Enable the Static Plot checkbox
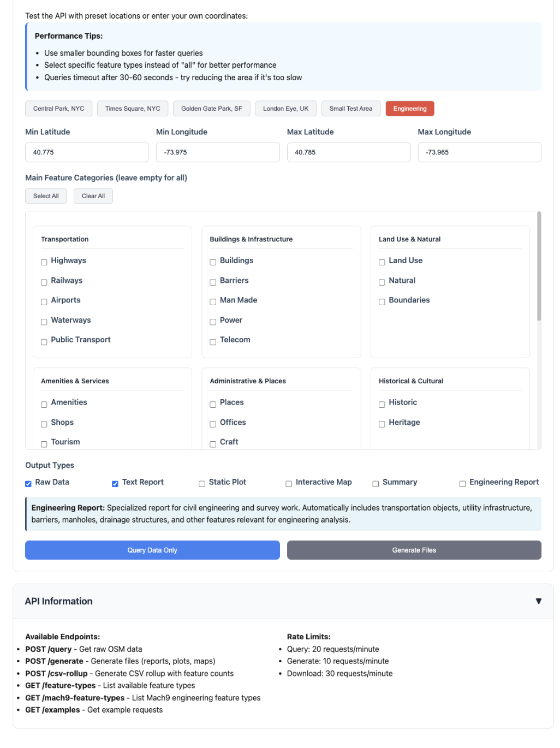 pyautogui.click(x=202, y=484)
